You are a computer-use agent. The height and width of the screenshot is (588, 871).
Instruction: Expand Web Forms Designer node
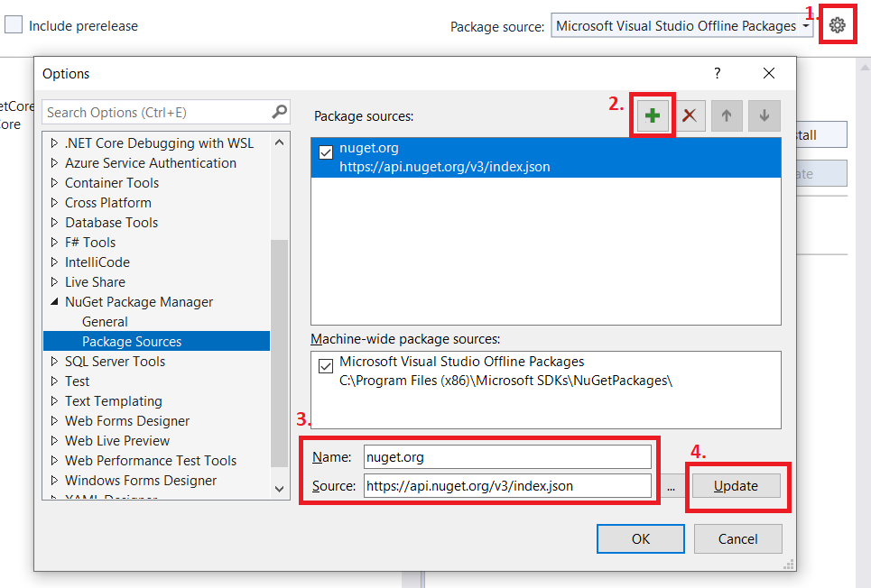pos(54,421)
